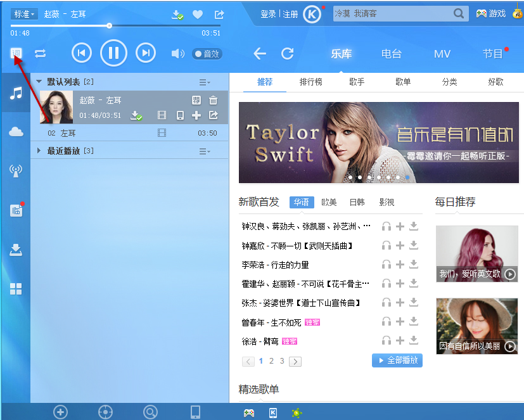
Task: Open the download manager sidebar icon
Action: pos(16,250)
